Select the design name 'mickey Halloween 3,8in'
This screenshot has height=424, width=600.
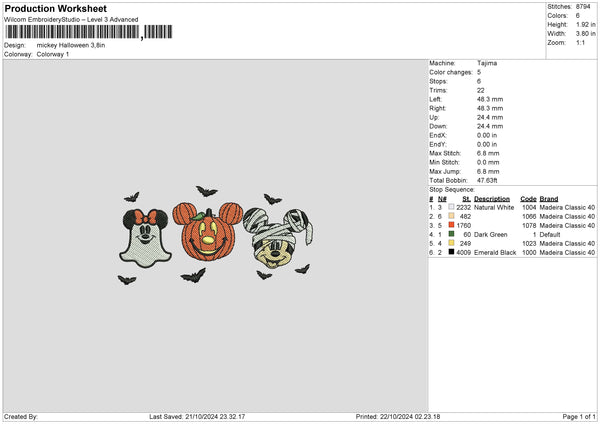[71, 45]
